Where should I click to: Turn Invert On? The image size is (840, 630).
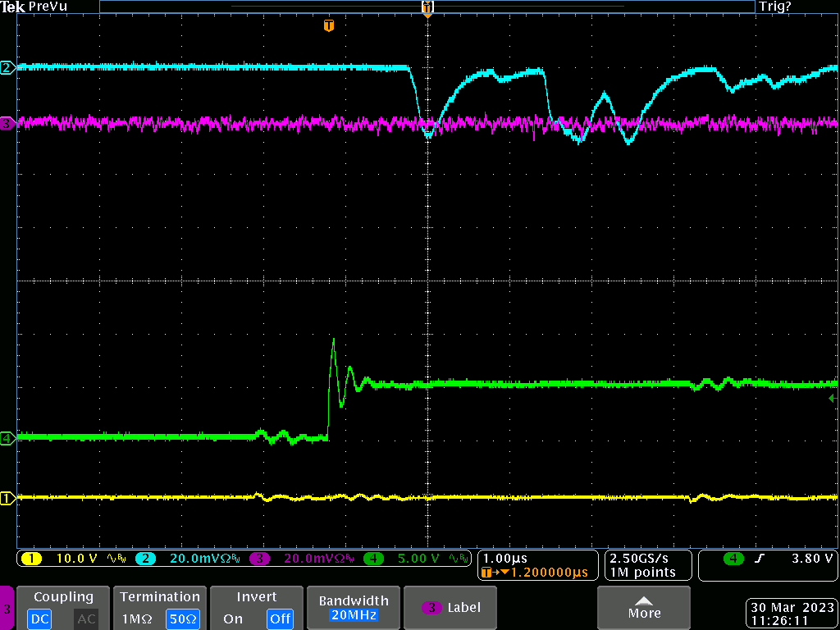(x=233, y=619)
